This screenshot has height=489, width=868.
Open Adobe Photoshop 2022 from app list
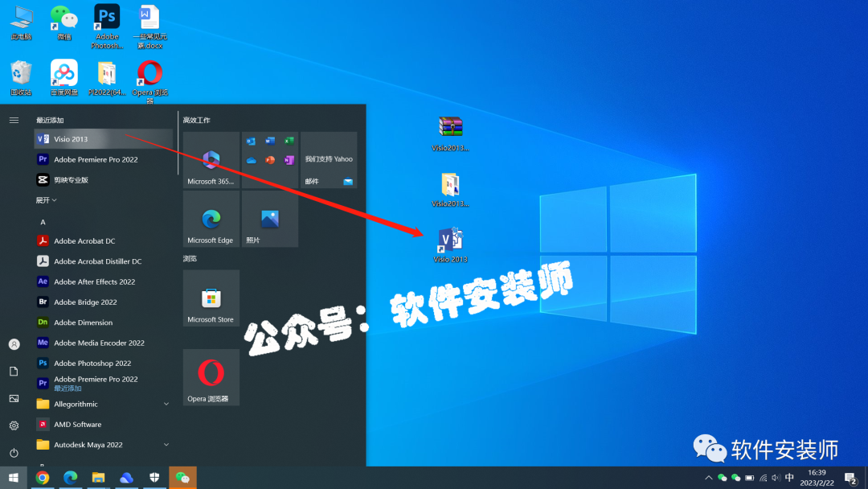pos(104,364)
